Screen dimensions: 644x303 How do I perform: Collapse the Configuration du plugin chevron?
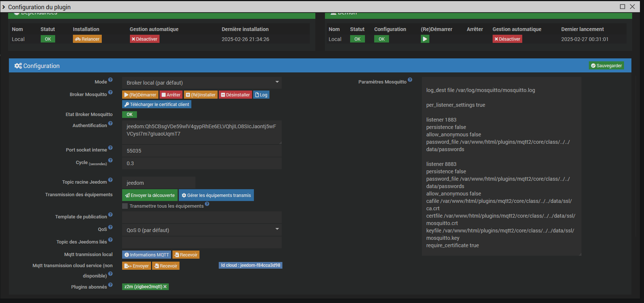[x=4, y=7]
